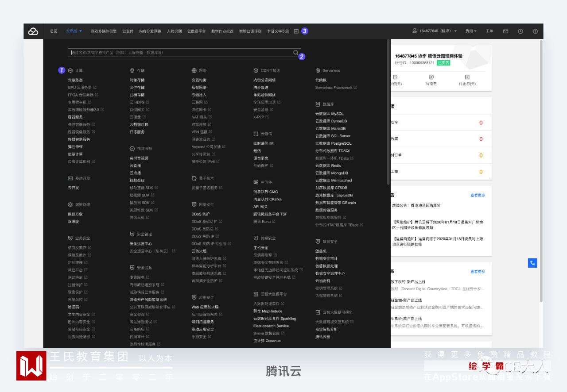567x392 pixels.
Task: Open the account 164877845 dropdown
Action: click(x=435, y=31)
